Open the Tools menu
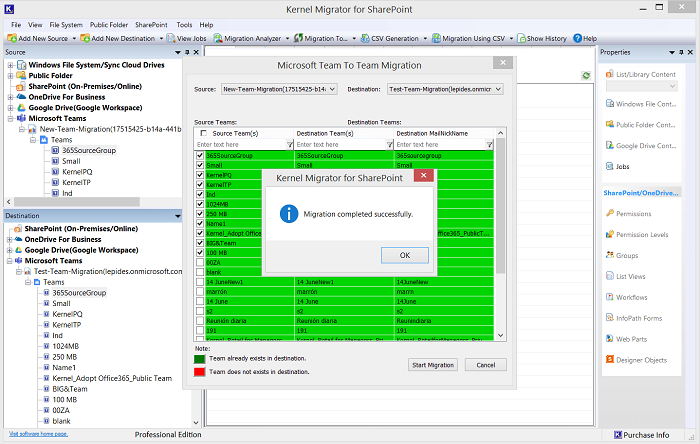700x444 pixels. (184, 24)
